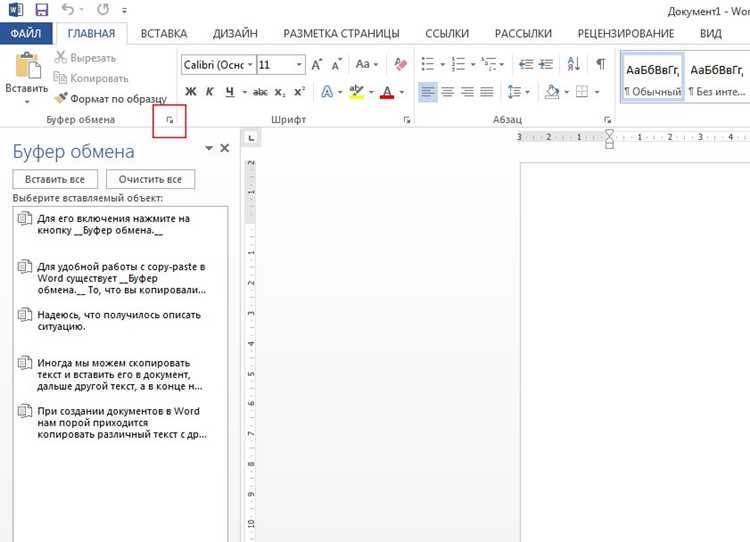Open the font size 11 dropdown
Viewport: 750px width, 542px height.
point(299,65)
